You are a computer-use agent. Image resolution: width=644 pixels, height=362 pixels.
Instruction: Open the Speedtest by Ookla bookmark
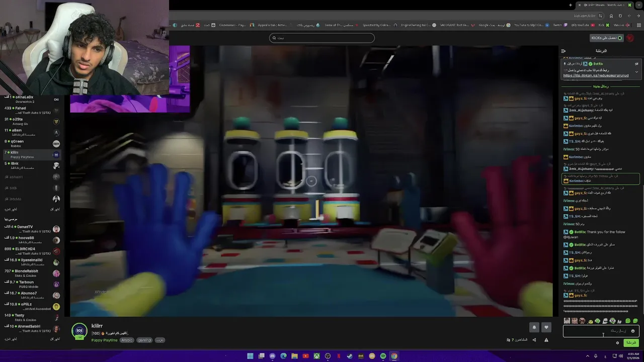coord(379,25)
